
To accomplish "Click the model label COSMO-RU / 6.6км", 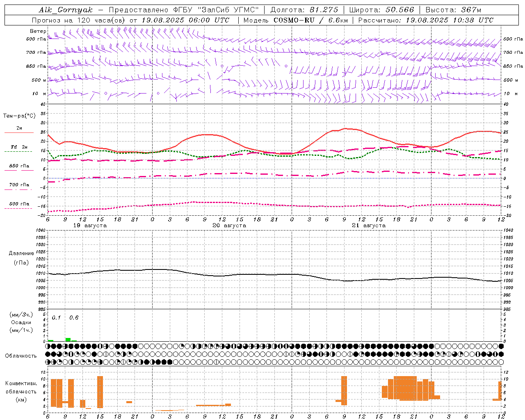I will click(x=310, y=20).
